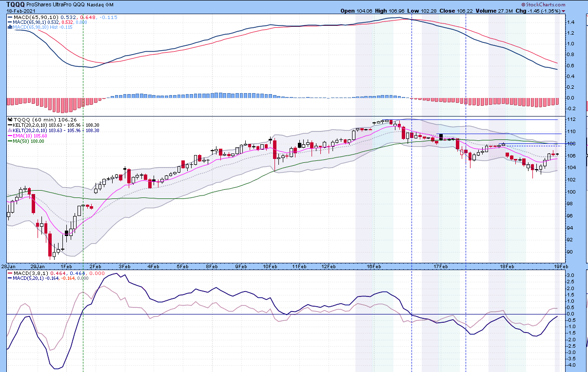Click the black KELT(20,2.0,10) line legend entry

[34, 125]
